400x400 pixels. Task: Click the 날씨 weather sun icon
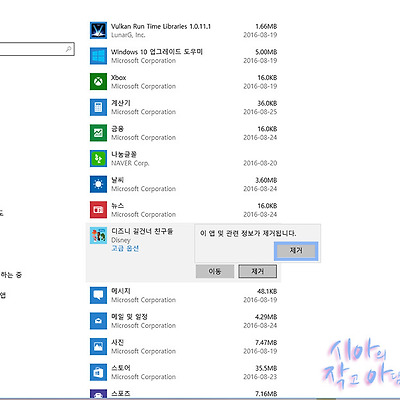tap(98, 184)
